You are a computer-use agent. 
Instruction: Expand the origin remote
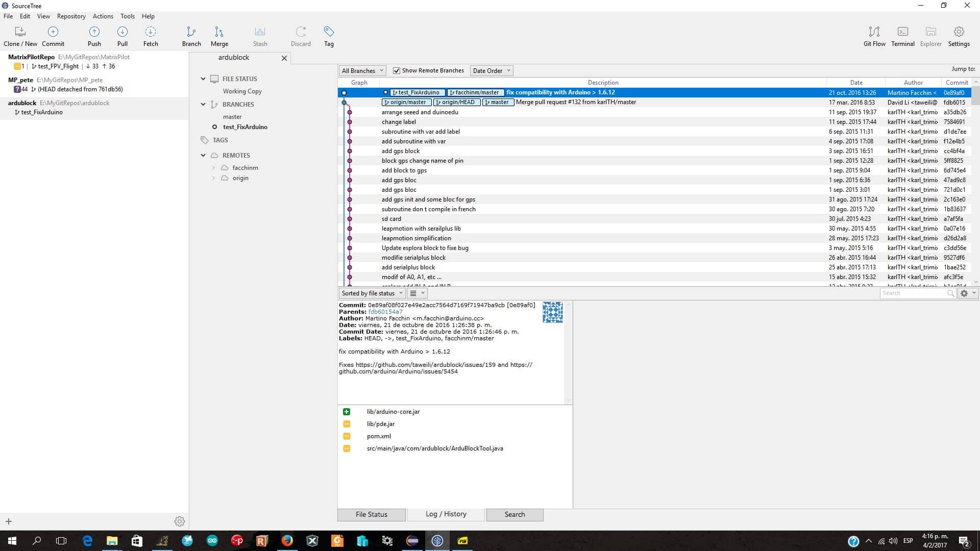(x=213, y=178)
